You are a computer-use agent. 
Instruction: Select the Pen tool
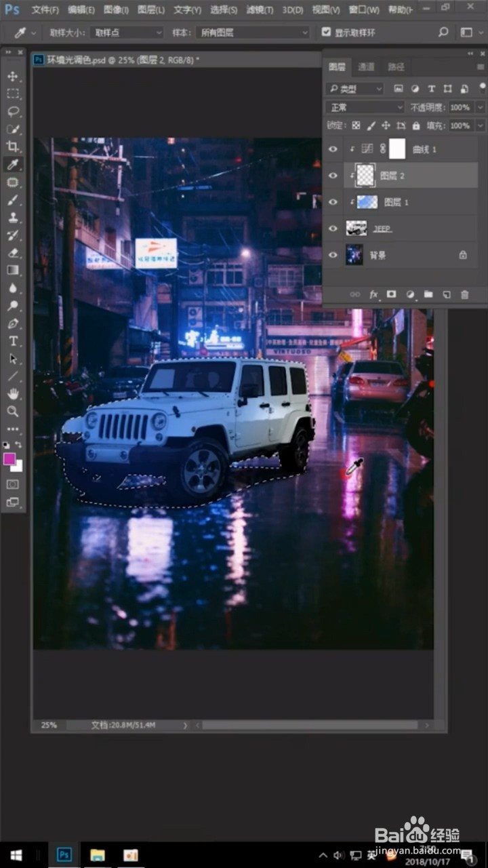[x=13, y=323]
